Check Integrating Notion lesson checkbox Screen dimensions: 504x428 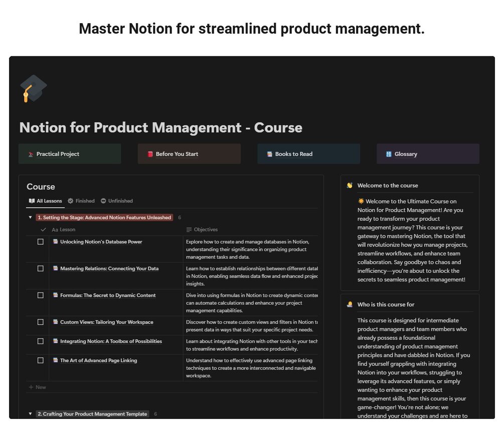(x=41, y=341)
